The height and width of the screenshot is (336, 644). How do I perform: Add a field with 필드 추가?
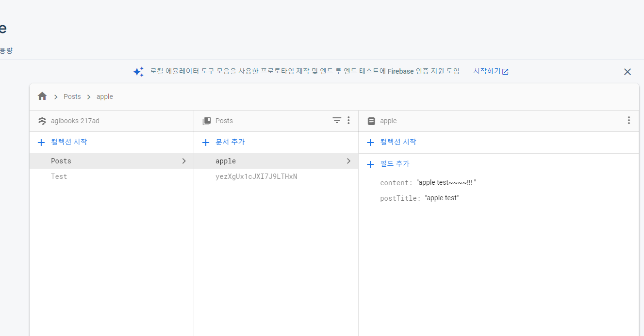click(395, 164)
